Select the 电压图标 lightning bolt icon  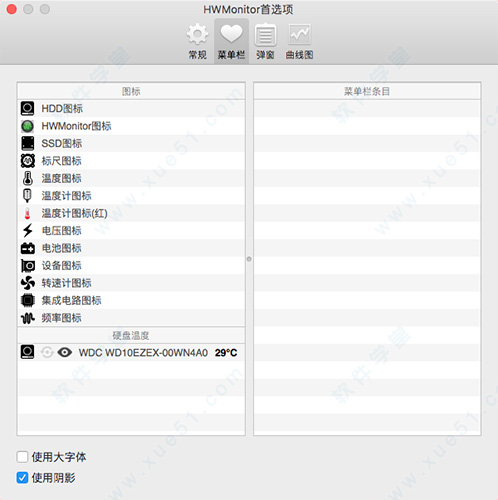(x=27, y=231)
